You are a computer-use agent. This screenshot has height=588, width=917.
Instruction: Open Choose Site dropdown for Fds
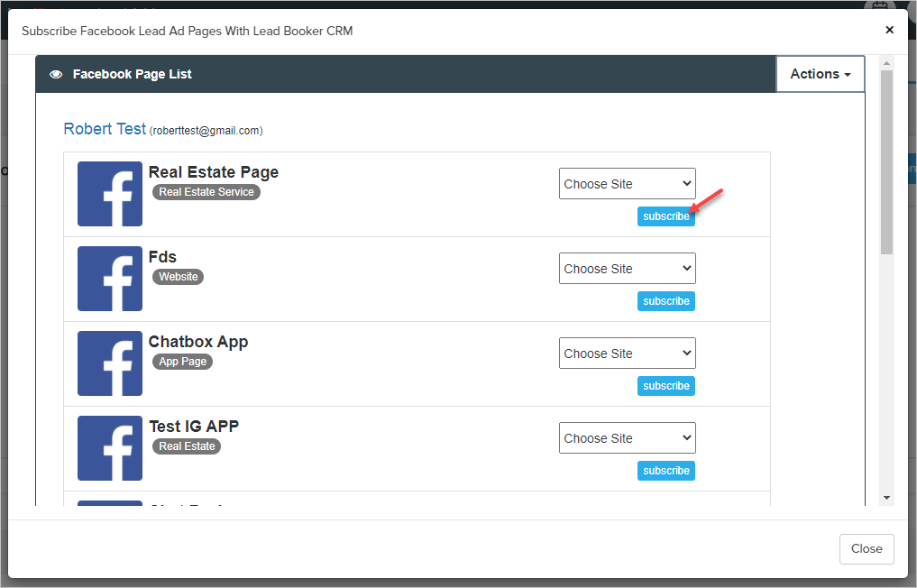point(628,269)
